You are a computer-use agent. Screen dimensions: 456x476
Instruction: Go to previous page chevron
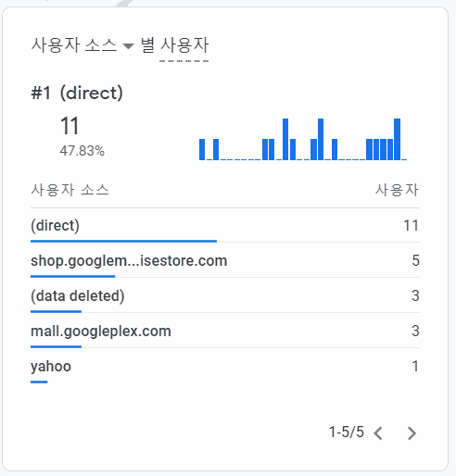378,433
